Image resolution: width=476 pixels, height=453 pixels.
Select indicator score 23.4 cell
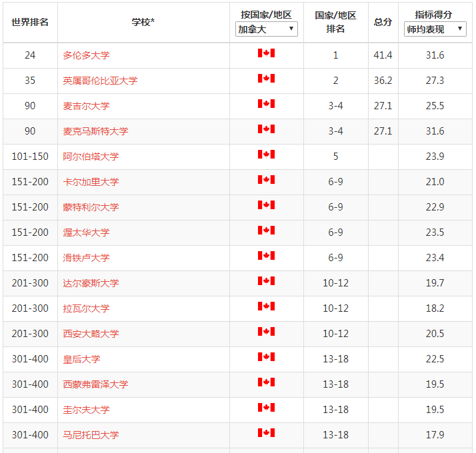[x=435, y=258]
